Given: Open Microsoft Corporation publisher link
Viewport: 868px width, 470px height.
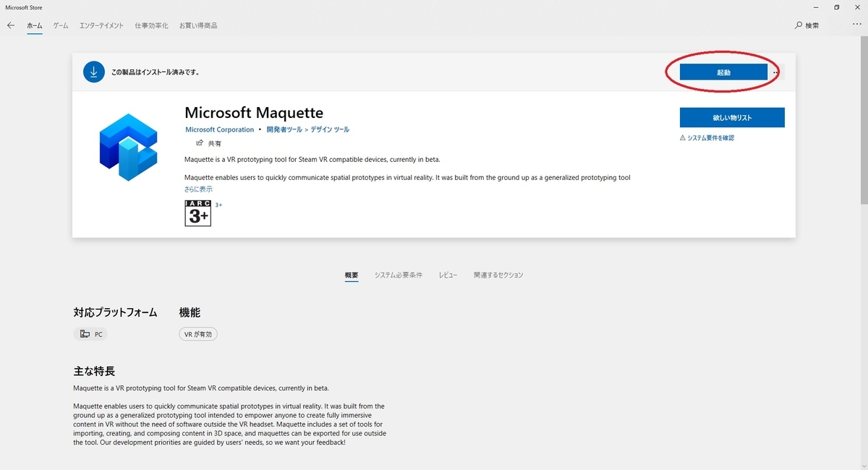Looking at the screenshot, I should 220,129.
